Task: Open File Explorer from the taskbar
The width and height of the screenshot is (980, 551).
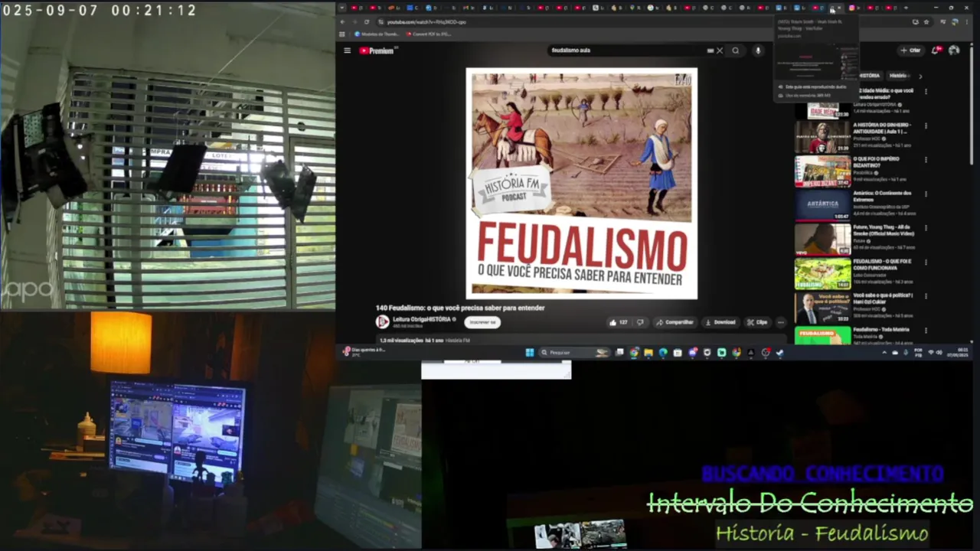Action: click(x=648, y=353)
